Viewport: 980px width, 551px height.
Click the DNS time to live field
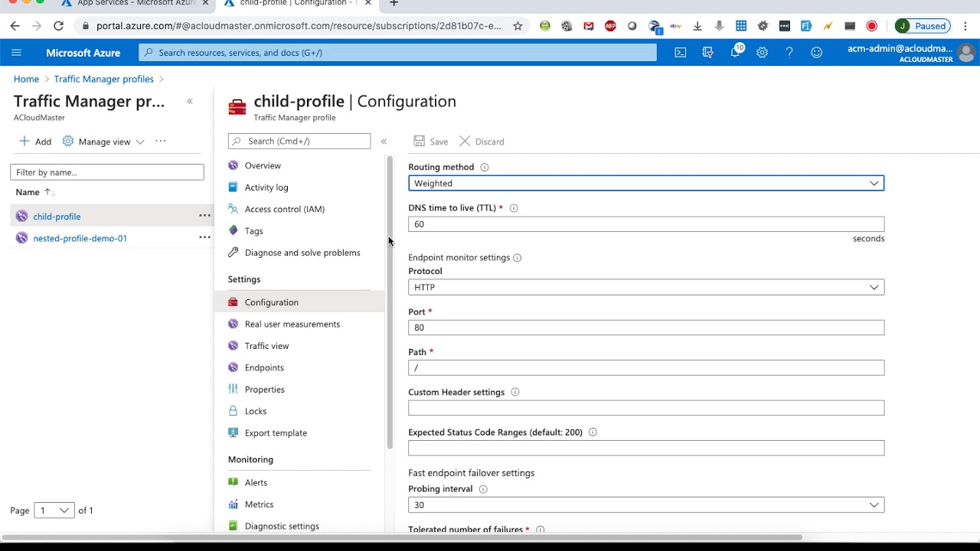point(646,224)
